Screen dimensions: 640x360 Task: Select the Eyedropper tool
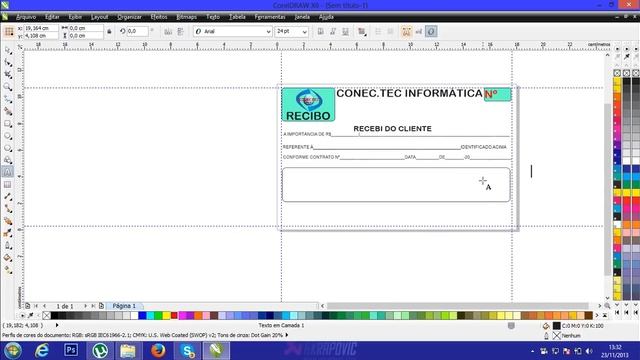pos(8,233)
